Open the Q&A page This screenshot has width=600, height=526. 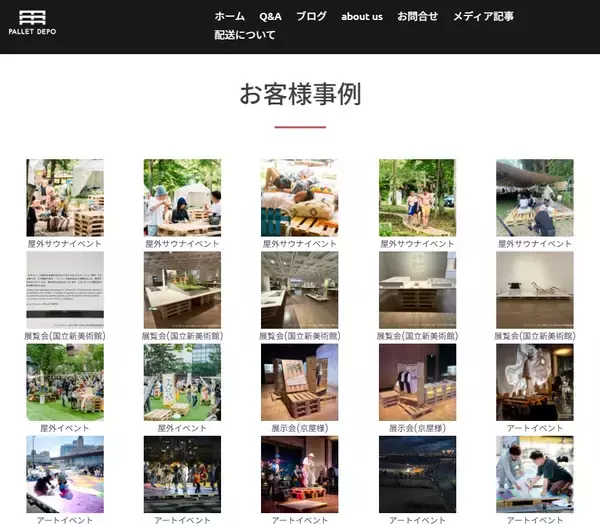click(270, 16)
